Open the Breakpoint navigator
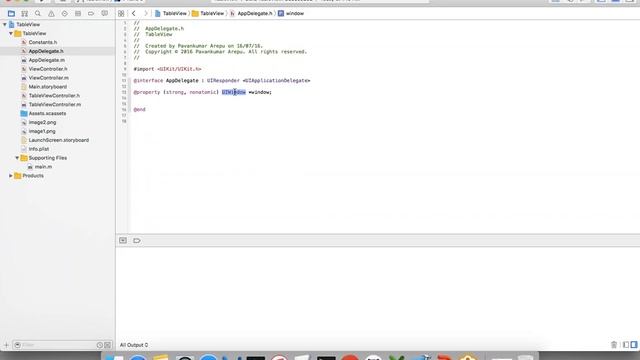Image resolution: width=640 pixels, height=360 pixels. 91,13
